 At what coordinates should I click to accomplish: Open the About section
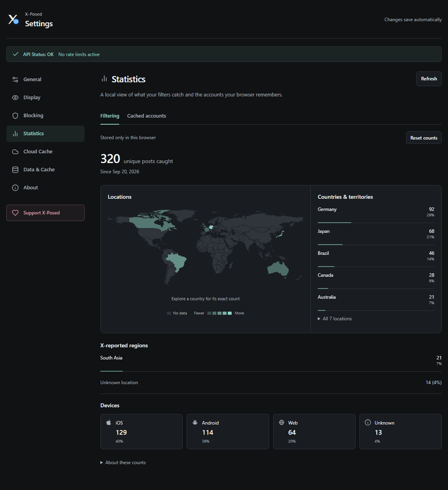click(x=45, y=188)
